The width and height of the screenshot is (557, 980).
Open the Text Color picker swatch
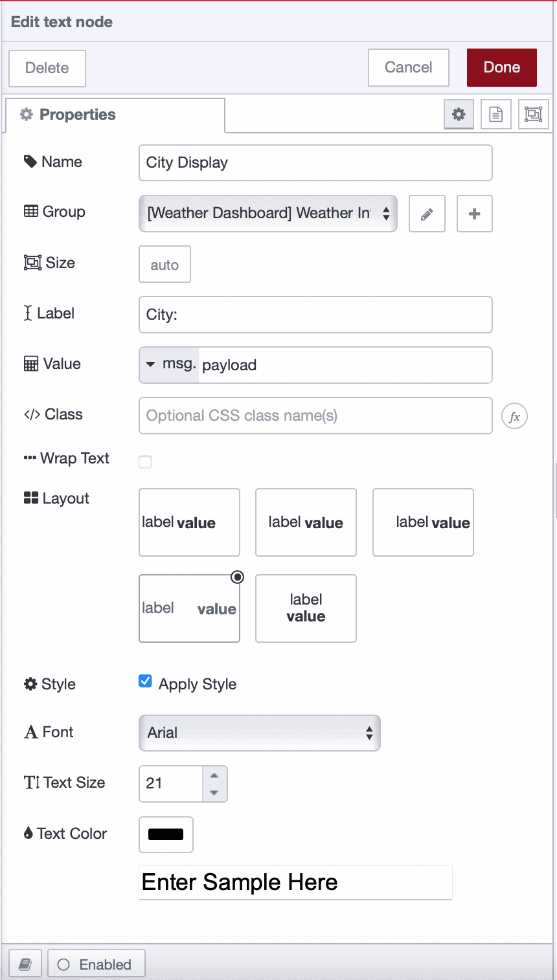[166, 834]
